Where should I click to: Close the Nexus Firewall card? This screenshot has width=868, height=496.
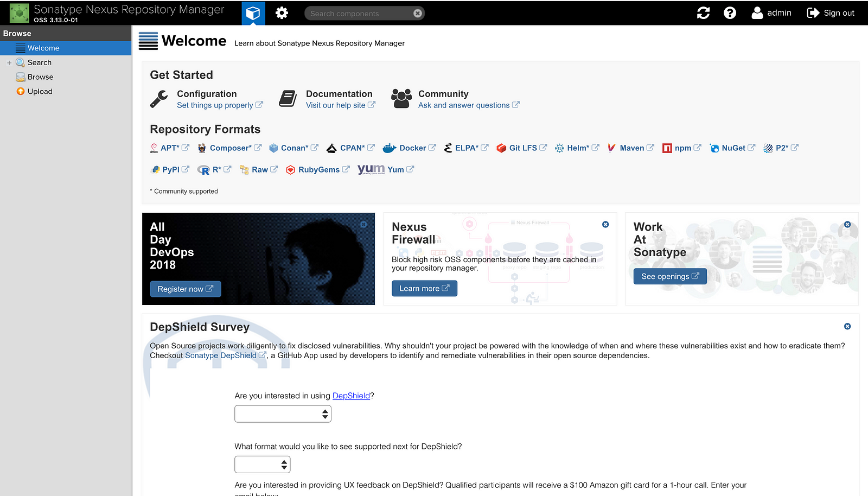(x=605, y=224)
